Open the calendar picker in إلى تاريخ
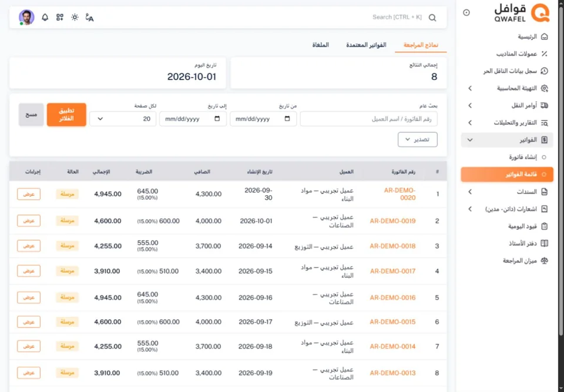Screen dimensions: 564x392 pyautogui.click(x=217, y=119)
